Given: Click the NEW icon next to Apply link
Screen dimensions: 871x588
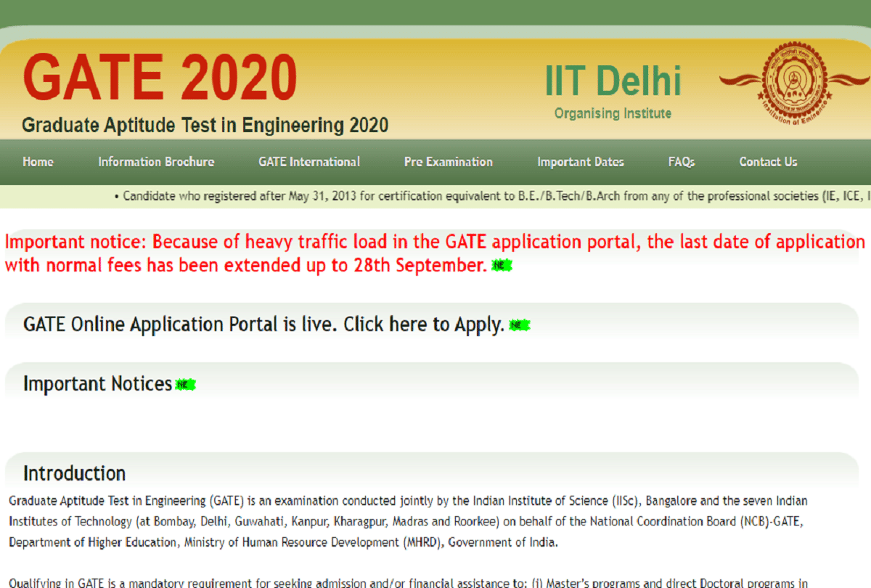Looking at the screenshot, I should click(518, 324).
